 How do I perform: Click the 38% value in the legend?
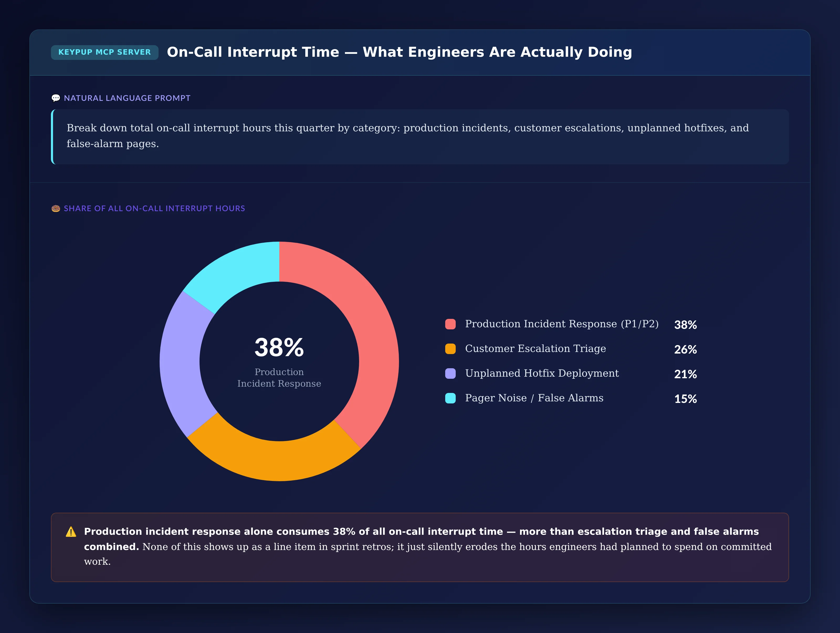coord(685,324)
